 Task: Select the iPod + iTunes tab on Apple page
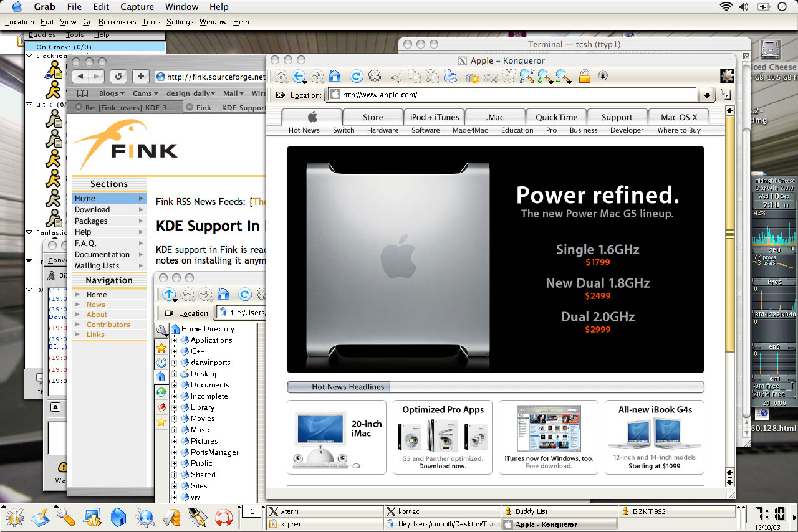click(435, 117)
